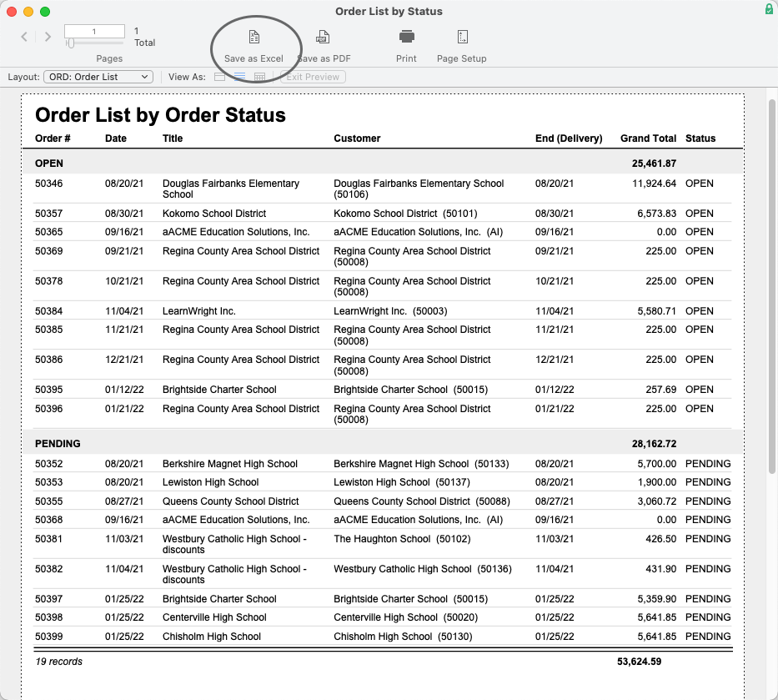Click order number 50386
Screen dimensions: 778x700
click(48, 360)
